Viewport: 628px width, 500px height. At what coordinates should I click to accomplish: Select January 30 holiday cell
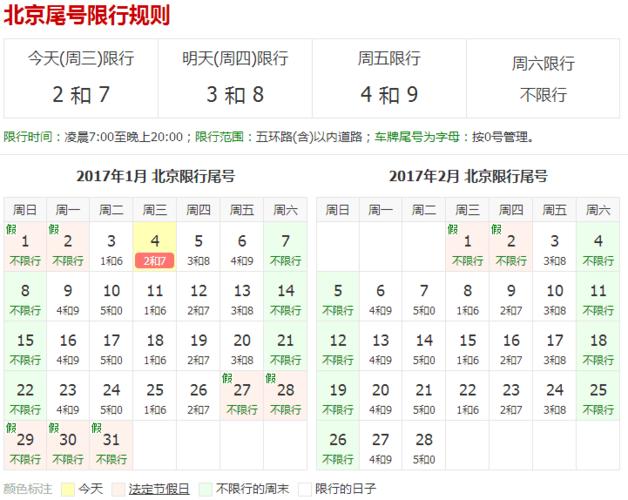click(x=68, y=446)
